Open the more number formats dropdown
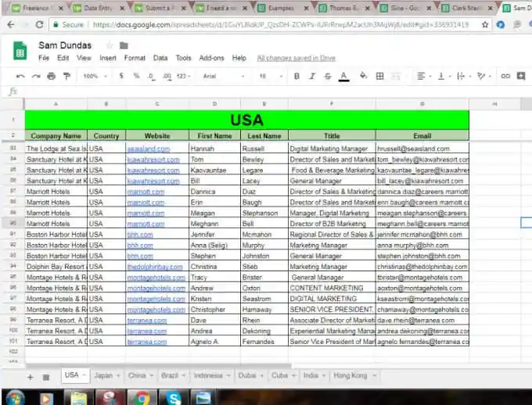Viewport: 532px width, 405px height. point(184,77)
